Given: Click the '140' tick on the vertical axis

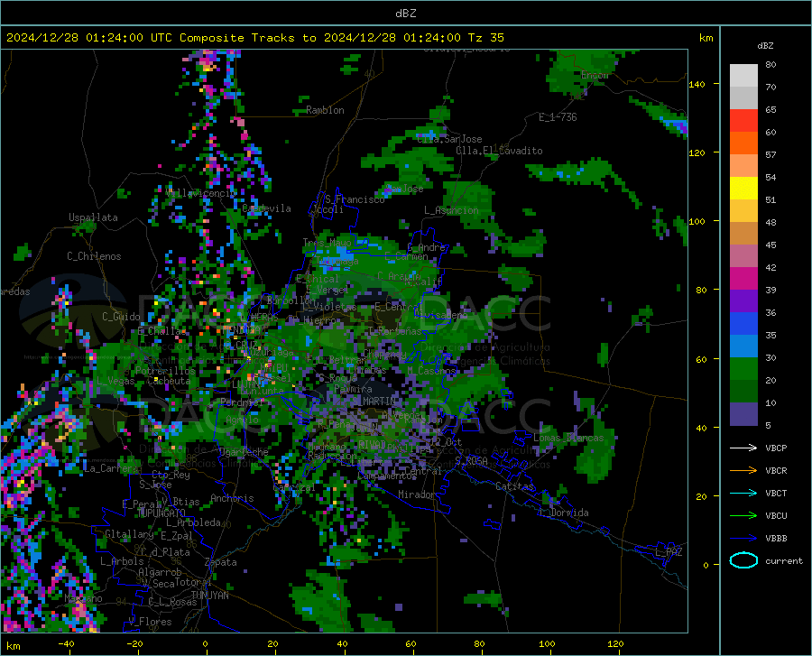Looking at the screenshot, I should (697, 84).
